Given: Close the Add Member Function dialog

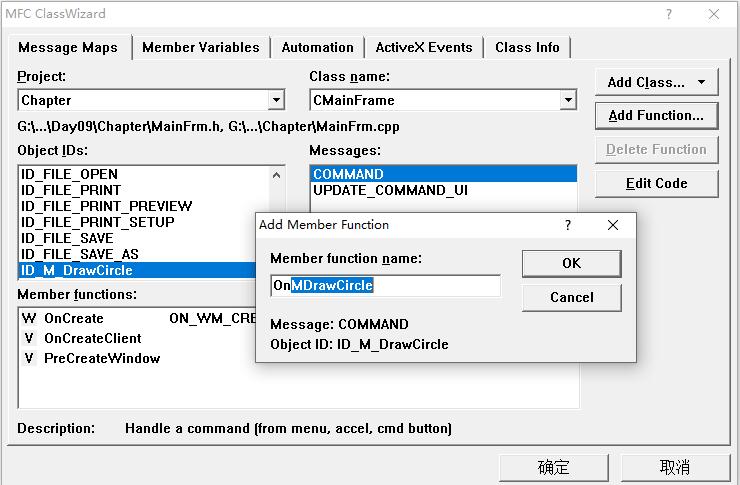Looking at the screenshot, I should pos(613,225).
